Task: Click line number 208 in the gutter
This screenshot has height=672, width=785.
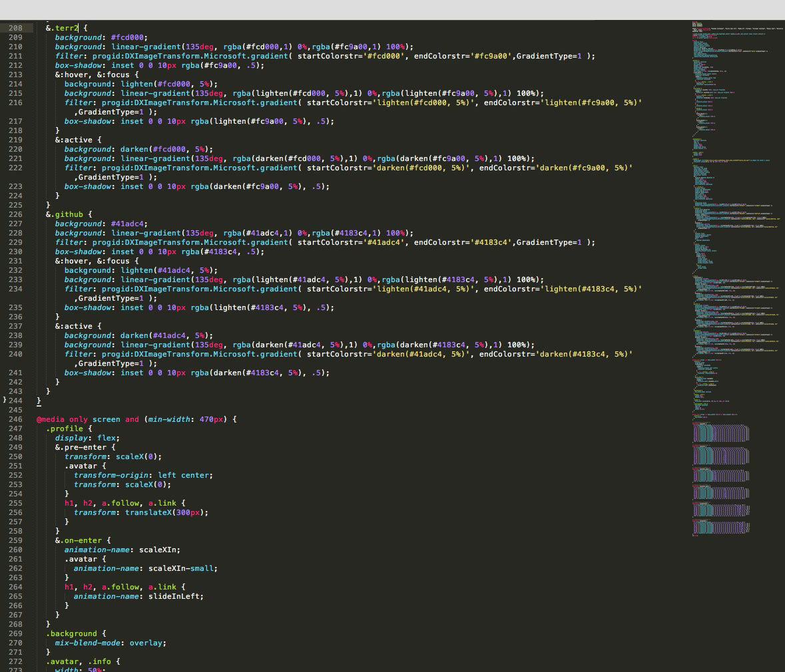Action: point(15,28)
